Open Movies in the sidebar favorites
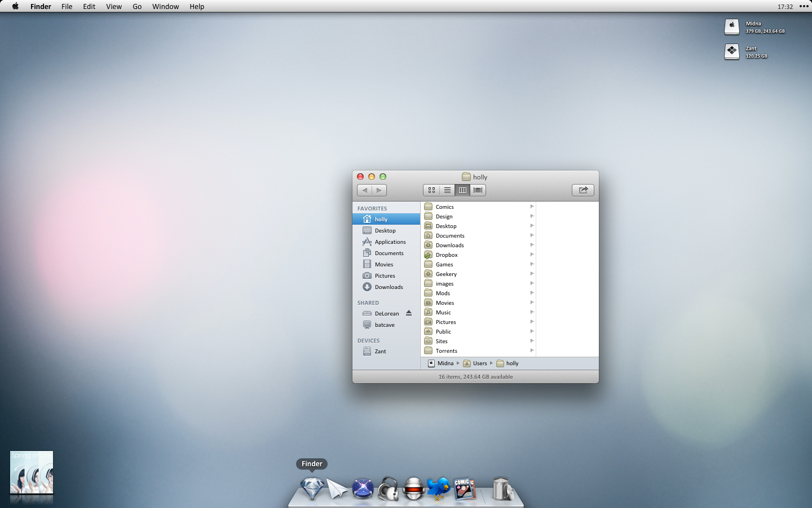812x508 pixels. (x=386, y=264)
